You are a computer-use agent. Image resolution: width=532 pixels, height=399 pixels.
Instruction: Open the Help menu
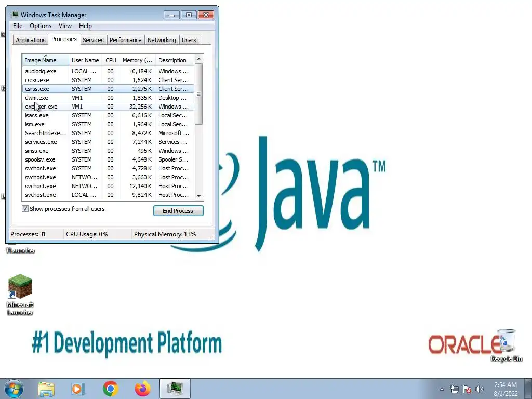click(85, 26)
